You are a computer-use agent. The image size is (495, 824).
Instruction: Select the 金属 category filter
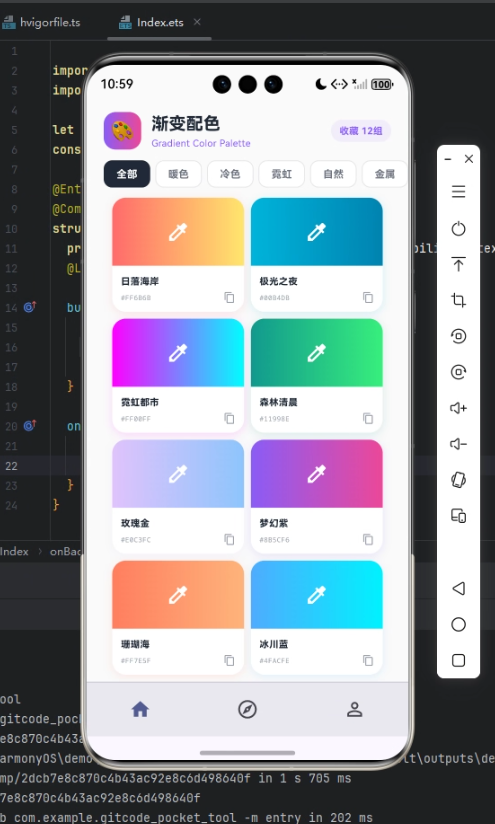(385, 174)
